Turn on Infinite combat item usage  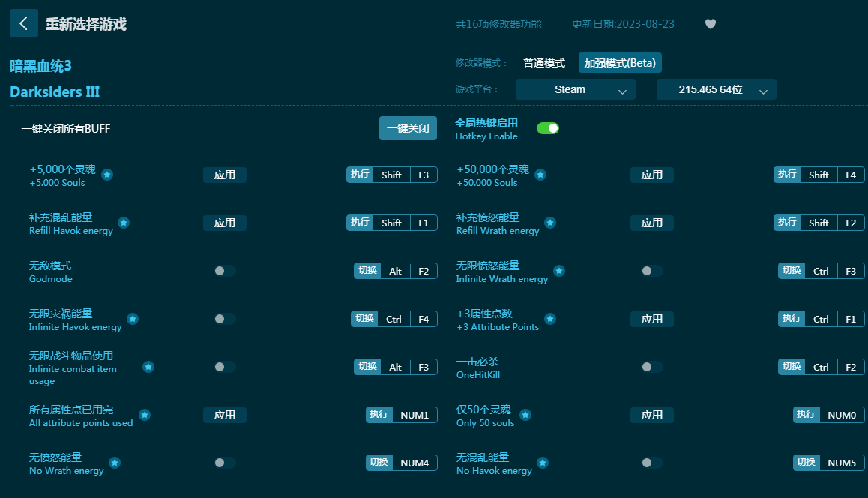point(225,367)
